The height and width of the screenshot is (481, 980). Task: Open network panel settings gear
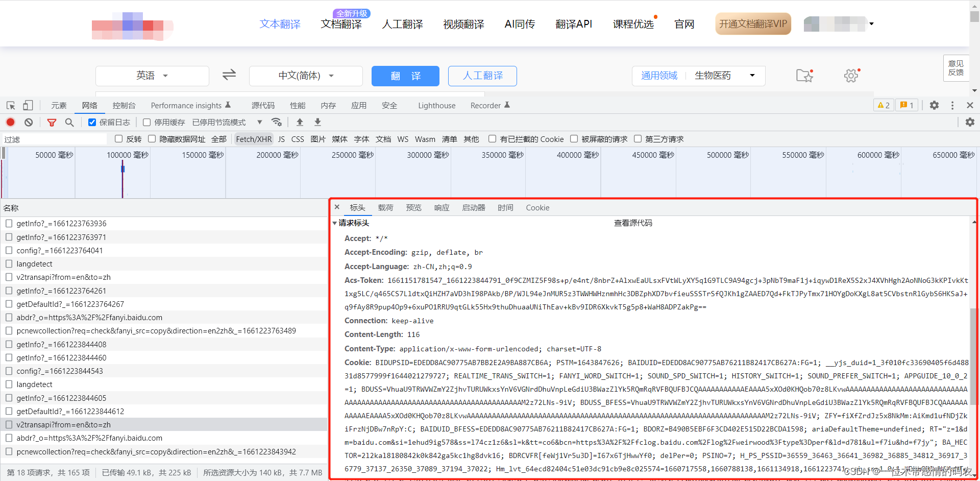pyautogui.click(x=970, y=122)
